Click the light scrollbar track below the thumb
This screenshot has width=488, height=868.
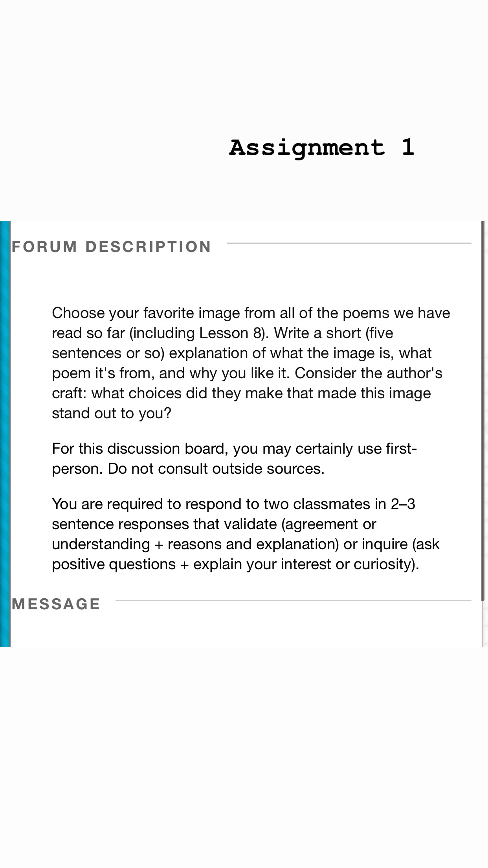pos(483,624)
